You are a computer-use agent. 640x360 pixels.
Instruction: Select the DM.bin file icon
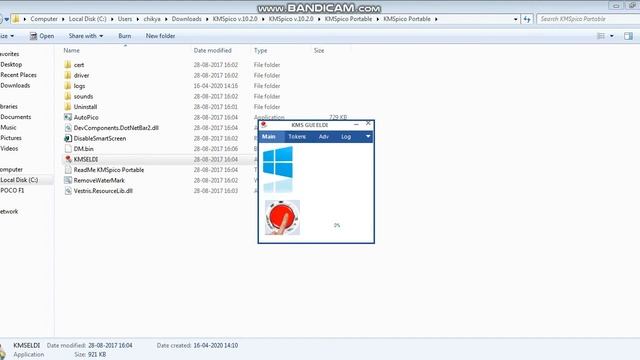click(68, 149)
